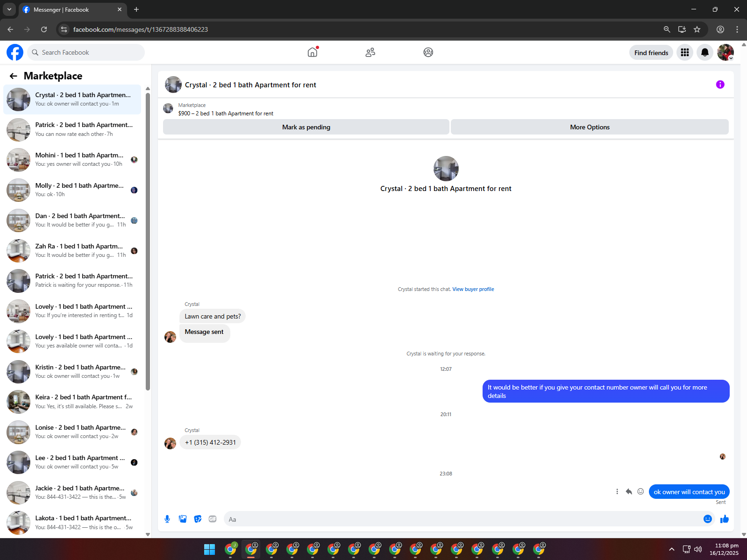Open the taskbar clock and date
Viewport: 747px width, 560px height.
pyautogui.click(x=724, y=549)
